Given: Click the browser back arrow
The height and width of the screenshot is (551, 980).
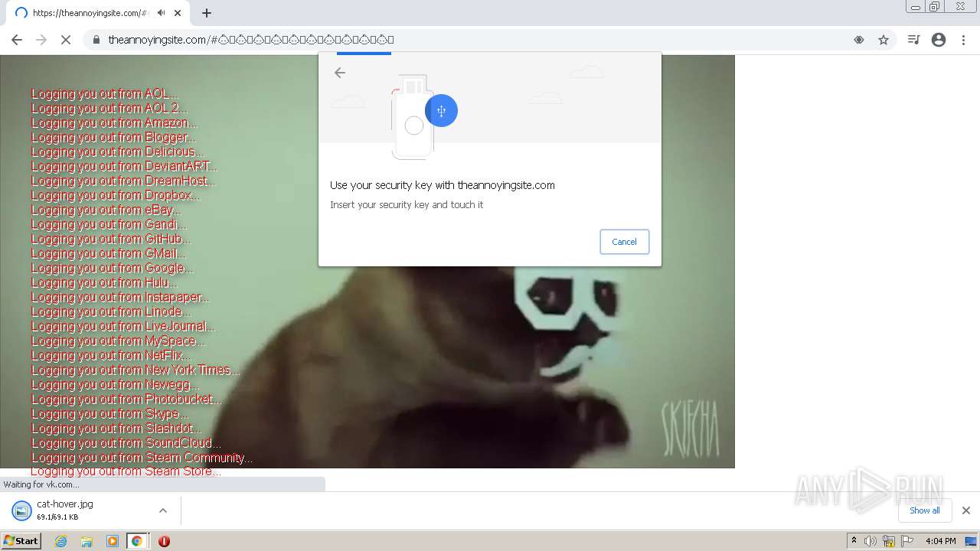Looking at the screenshot, I should click(x=17, y=40).
